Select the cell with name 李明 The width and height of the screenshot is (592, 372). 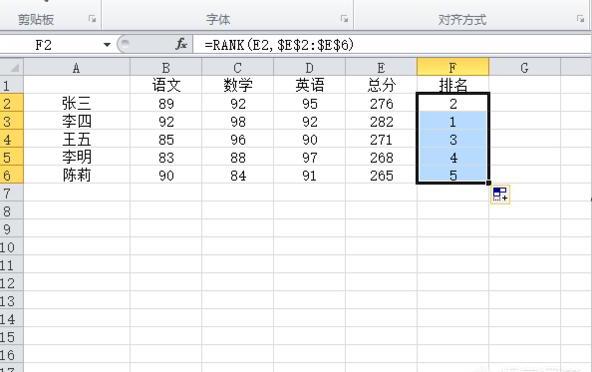(77, 157)
